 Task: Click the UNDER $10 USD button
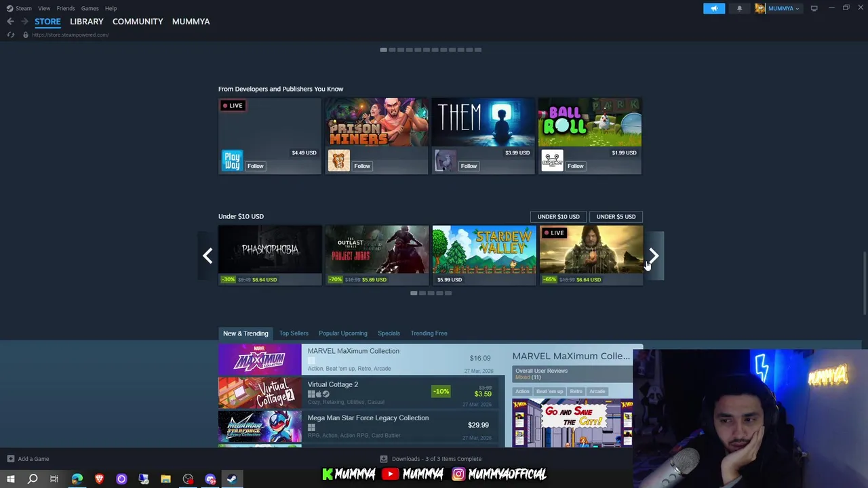pyautogui.click(x=558, y=217)
